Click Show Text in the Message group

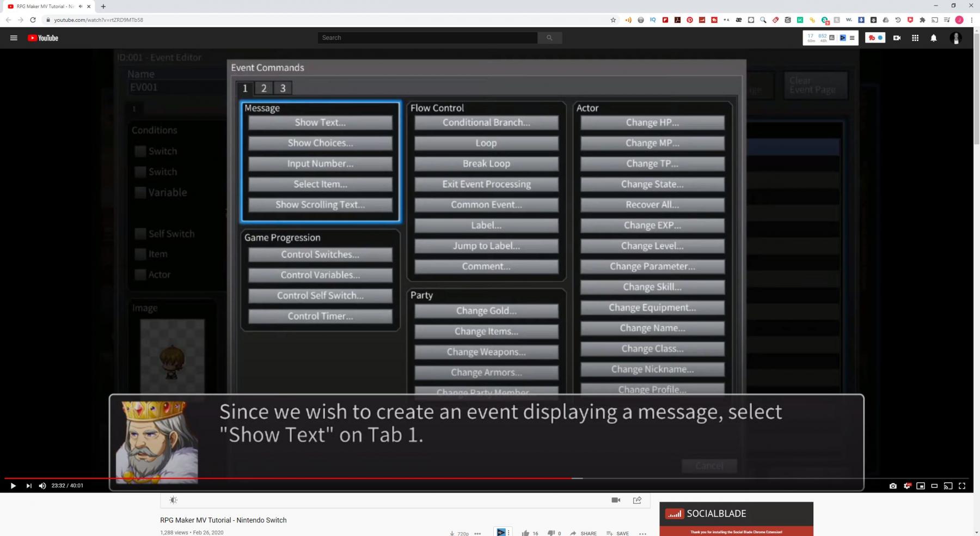pyautogui.click(x=320, y=123)
